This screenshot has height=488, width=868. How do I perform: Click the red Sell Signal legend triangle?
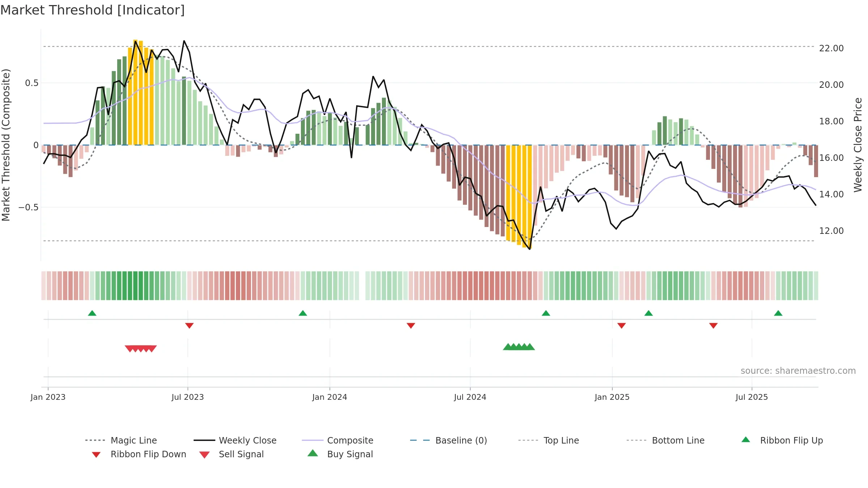(204, 455)
